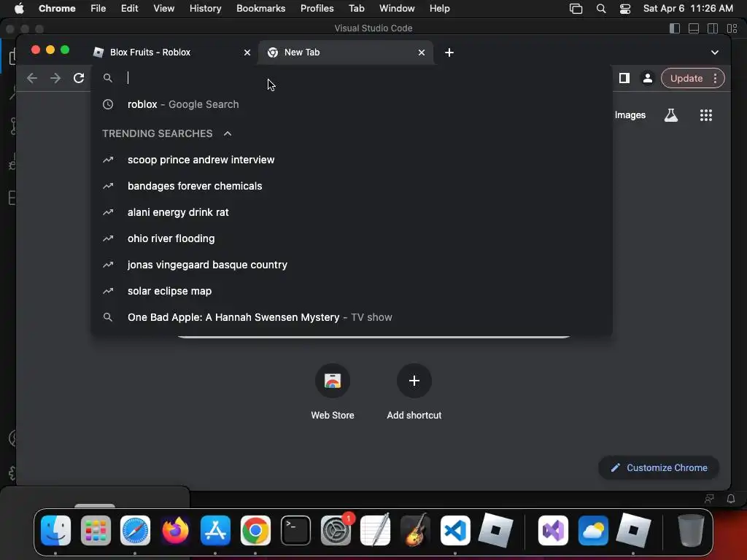747x560 pixels.
Task: Toggle VS Code bottom panel layout icon
Action: pyautogui.click(x=694, y=28)
